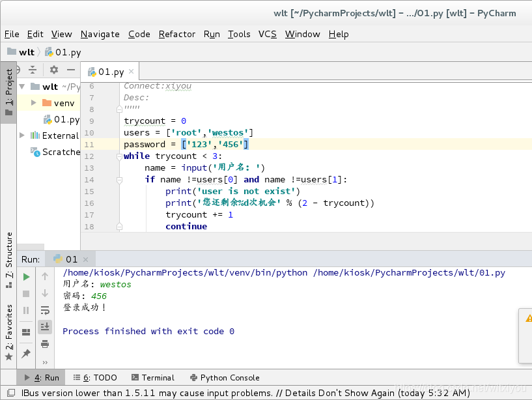The height and width of the screenshot is (400, 532).
Task: Toggle soft-wrap in the Run console
Action: click(x=45, y=310)
